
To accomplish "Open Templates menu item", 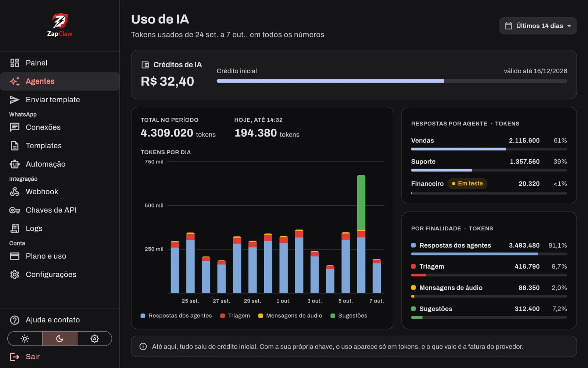I will pos(60,146).
